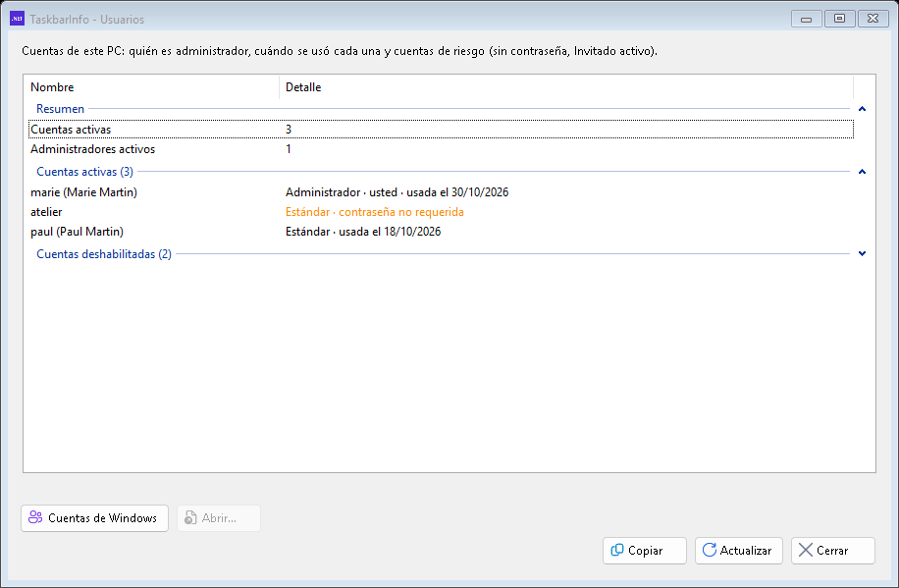899x588 pixels.
Task: Click the orange contraseña no requerida warning
Action: tap(400, 212)
